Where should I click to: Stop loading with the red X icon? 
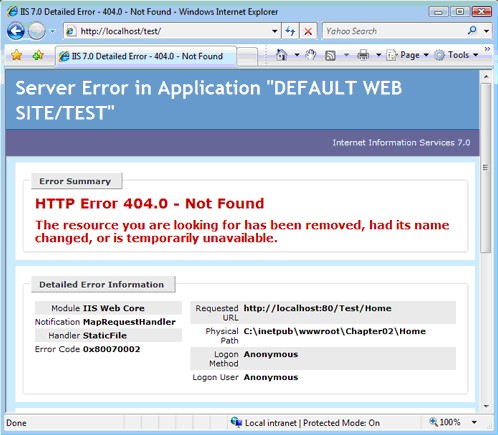pos(308,32)
